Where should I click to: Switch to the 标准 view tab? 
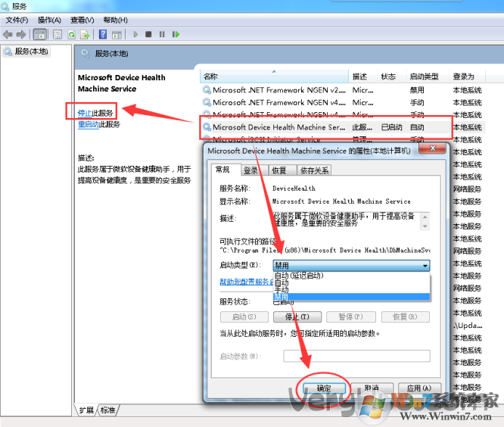(107, 410)
